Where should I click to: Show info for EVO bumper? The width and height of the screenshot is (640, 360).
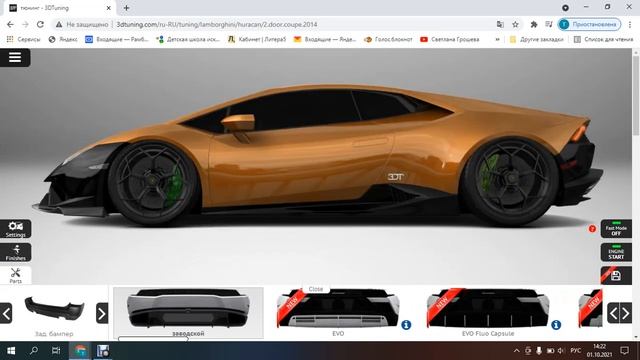coord(406,325)
